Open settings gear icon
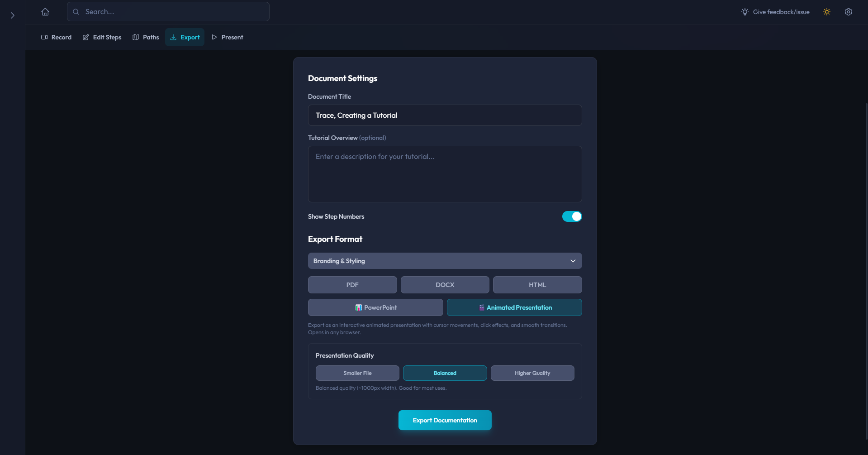 click(x=849, y=12)
